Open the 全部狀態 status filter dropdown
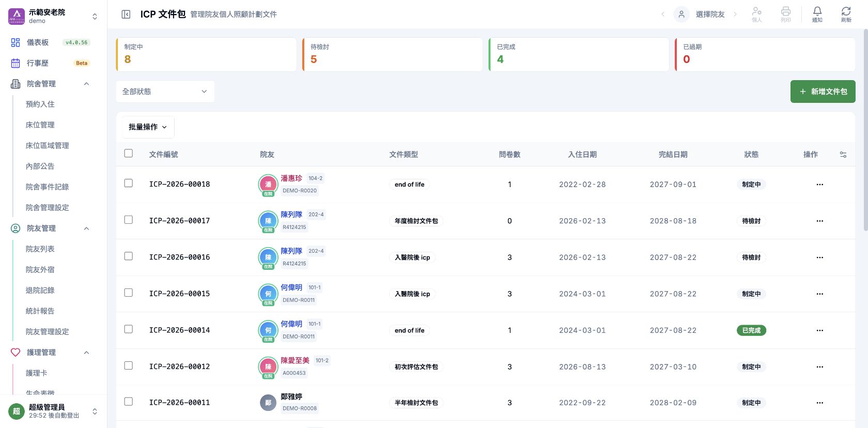Image resolution: width=868 pixels, height=428 pixels. tap(165, 91)
